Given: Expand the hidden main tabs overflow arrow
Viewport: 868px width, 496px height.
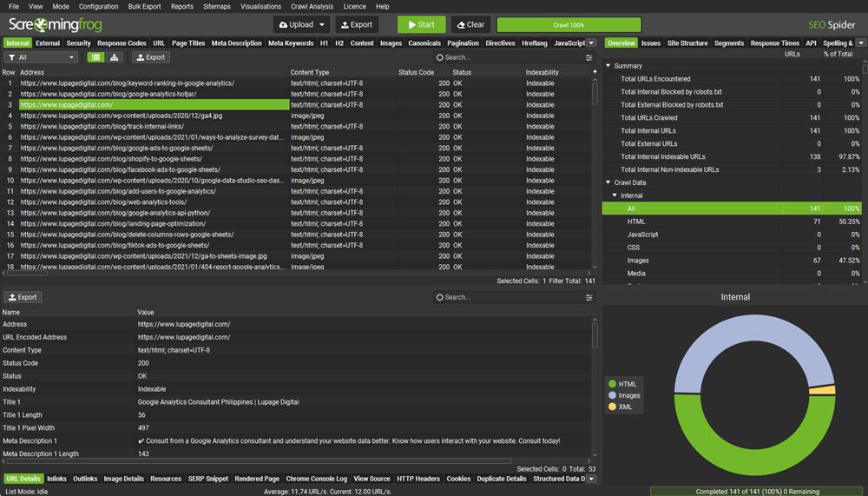Looking at the screenshot, I should pyautogui.click(x=591, y=43).
